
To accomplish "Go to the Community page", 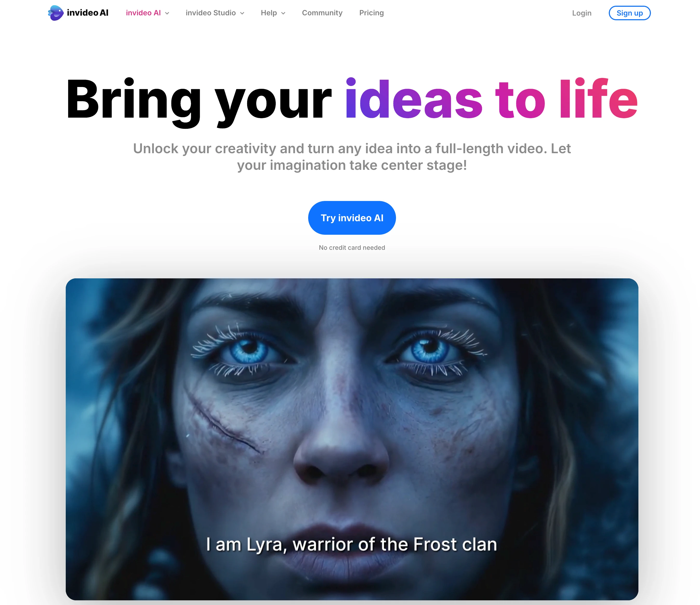I will pyautogui.click(x=322, y=13).
